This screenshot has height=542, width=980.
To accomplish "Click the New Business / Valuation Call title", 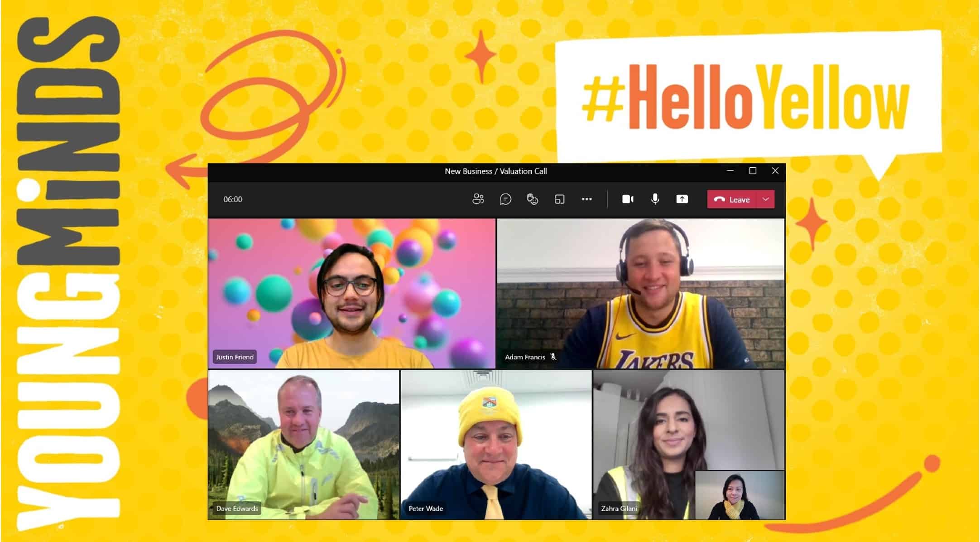I will 496,171.
